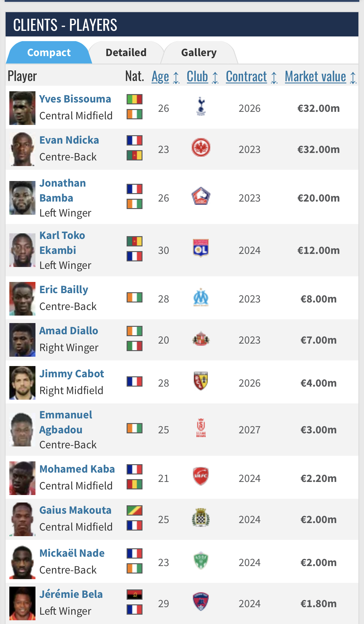Sort the table by Age
This screenshot has width=364, height=624.
click(x=161, y=77)
